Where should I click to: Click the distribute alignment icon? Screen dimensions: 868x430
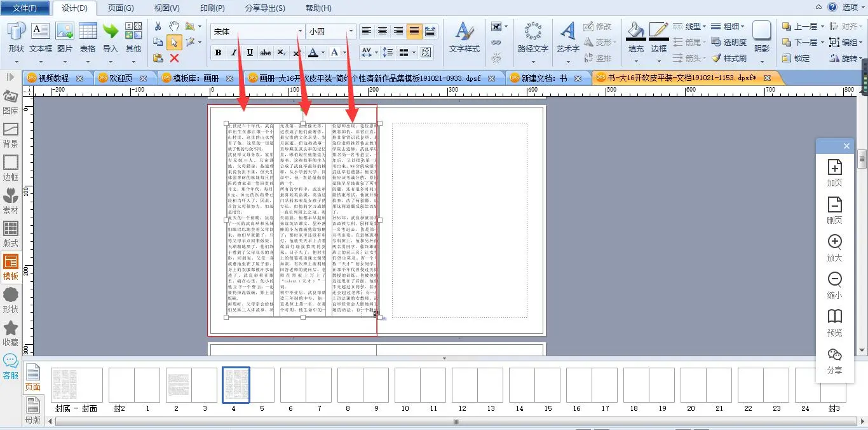430,31
